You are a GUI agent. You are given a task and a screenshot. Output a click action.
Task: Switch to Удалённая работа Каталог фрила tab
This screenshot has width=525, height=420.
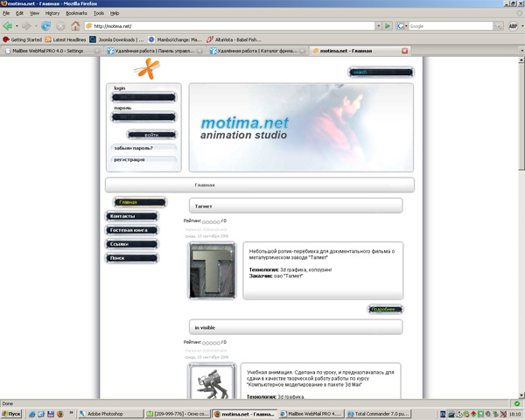click(x=257, y=51)
